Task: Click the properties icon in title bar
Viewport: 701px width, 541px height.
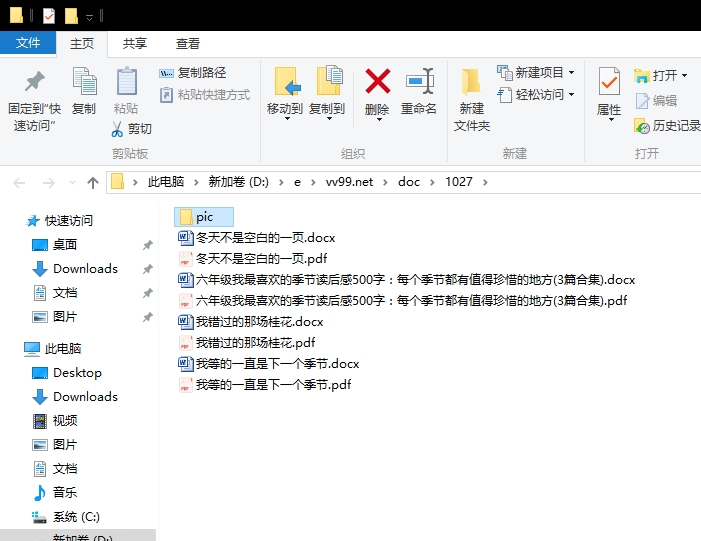Action: (49, 17)
